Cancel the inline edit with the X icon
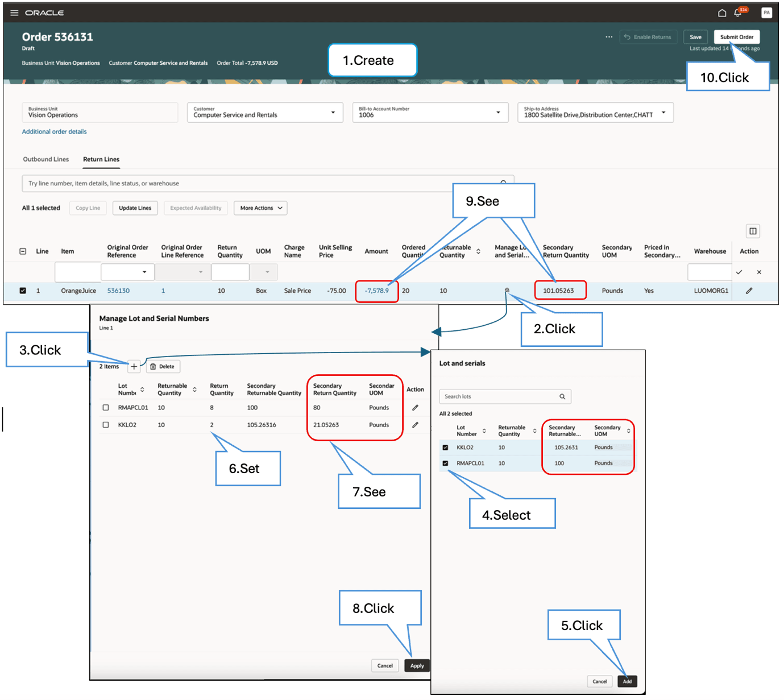The height and width of the screenshot is (700, 784). point(759,272)
